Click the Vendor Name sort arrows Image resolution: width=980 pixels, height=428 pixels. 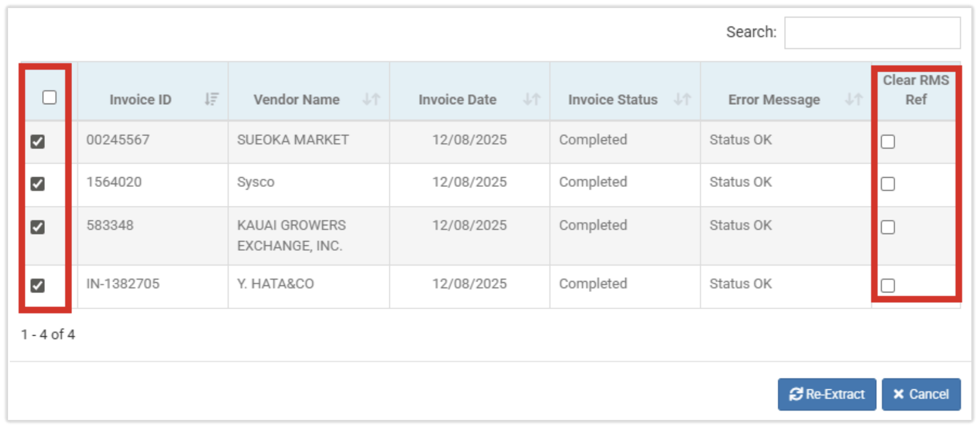tap(371, 99)
